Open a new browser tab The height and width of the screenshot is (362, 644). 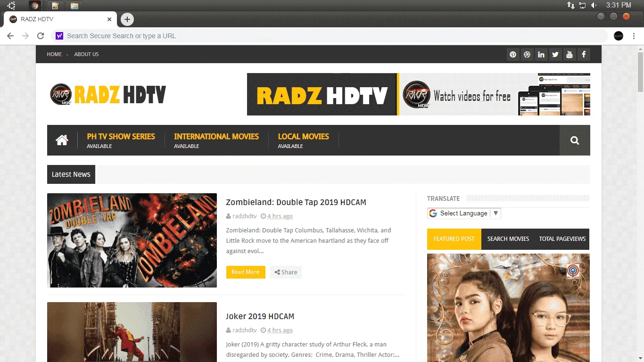[x=127, y=19]
